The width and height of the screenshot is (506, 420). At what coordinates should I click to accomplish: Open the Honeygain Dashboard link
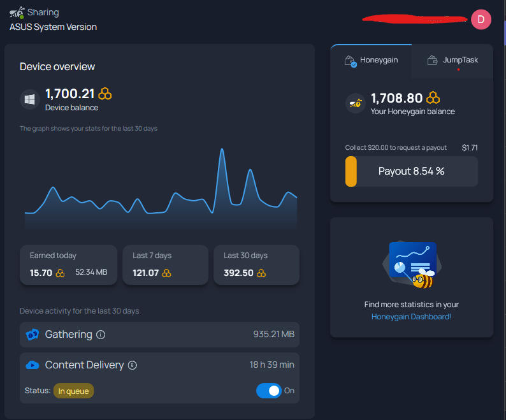click(412, 317)
